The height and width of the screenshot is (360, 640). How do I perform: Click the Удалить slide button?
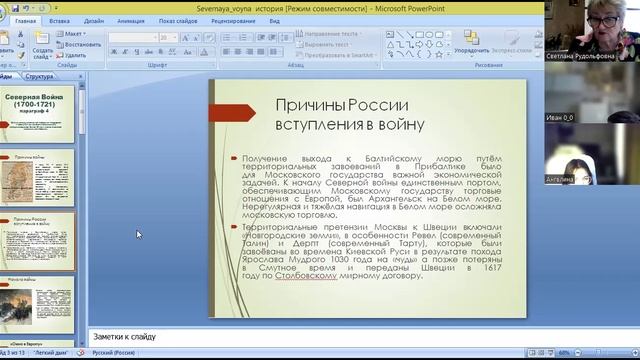pos(71,55)
